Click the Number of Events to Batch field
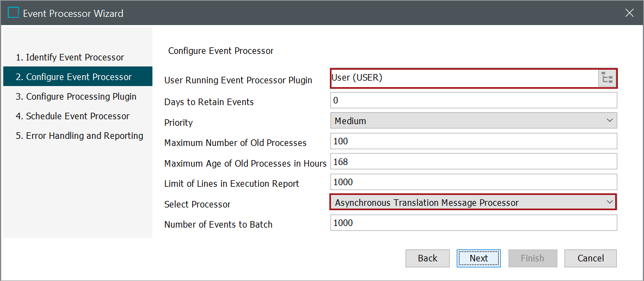Image resolution: width=644 pixels, height=281 pixels. point(474,223)
